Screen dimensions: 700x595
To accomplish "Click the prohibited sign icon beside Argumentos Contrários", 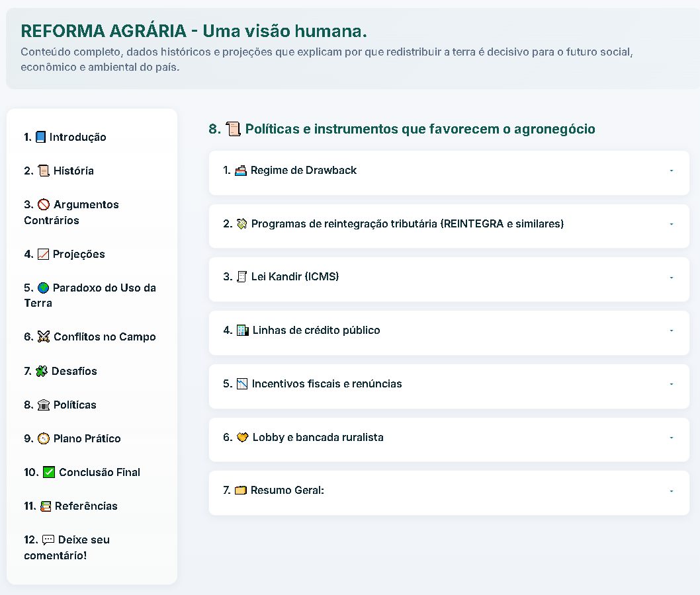I will 43,205.
